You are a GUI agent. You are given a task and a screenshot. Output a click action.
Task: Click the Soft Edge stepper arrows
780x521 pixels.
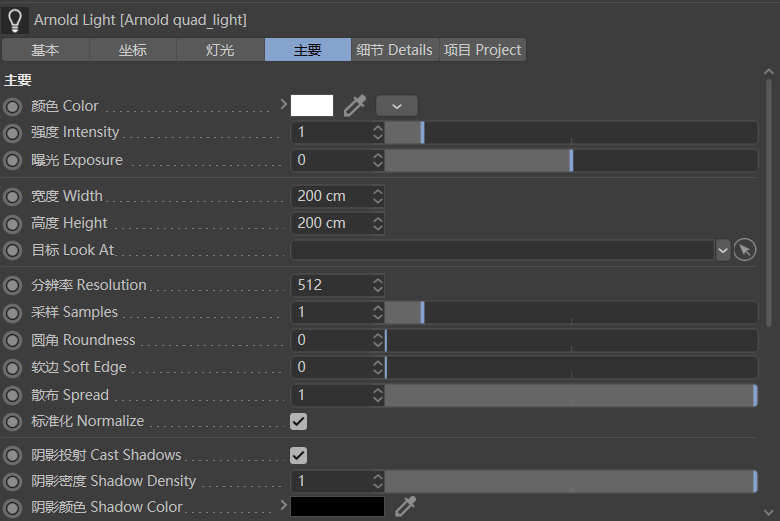click(378, 367)
